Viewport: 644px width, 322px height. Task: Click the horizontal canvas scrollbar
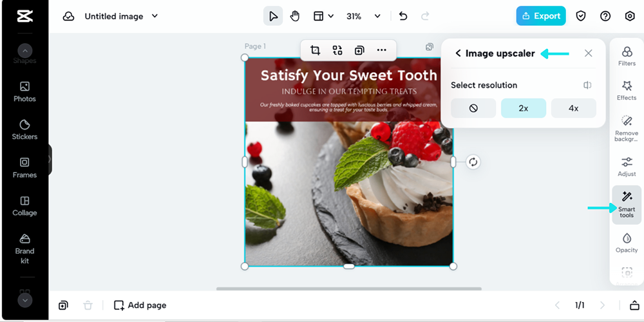(x=348, y=289)
